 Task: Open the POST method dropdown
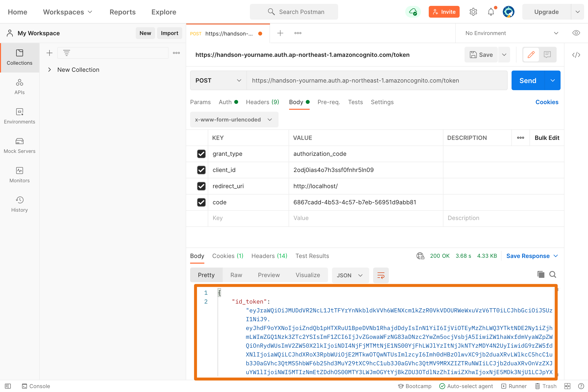(219, 81)
